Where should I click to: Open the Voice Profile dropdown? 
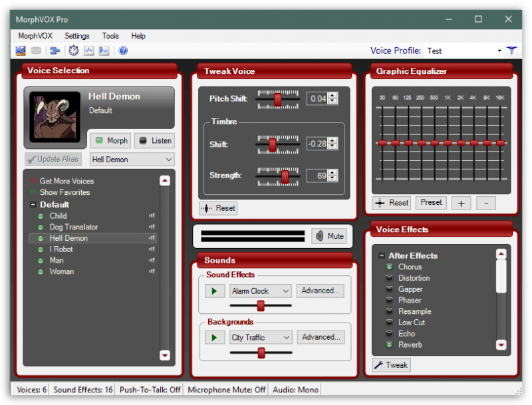499,51
